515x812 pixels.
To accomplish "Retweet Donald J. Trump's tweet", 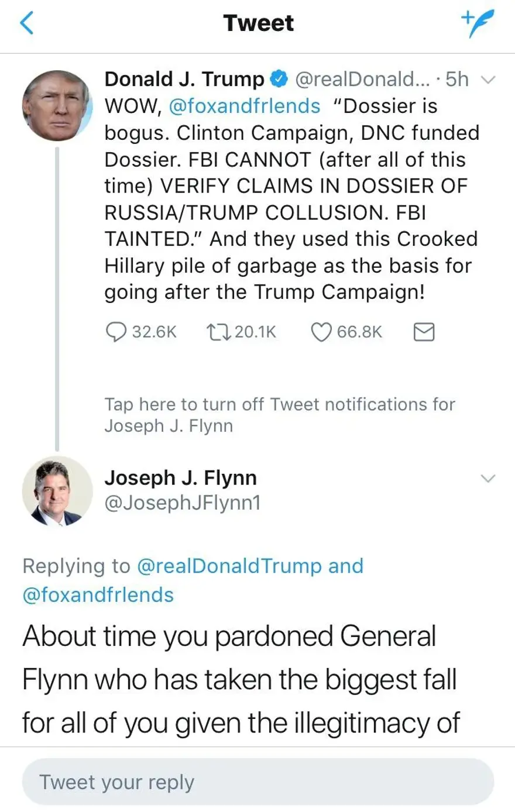I will pos(220,332).
